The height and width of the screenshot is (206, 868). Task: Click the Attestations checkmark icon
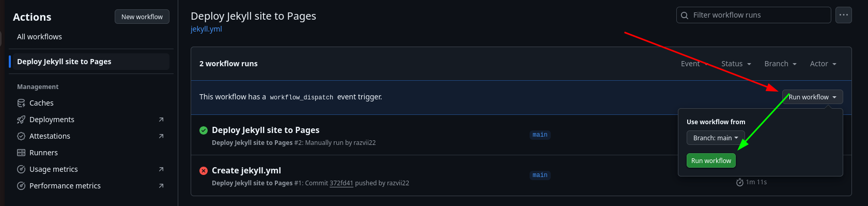coord(21,136)
